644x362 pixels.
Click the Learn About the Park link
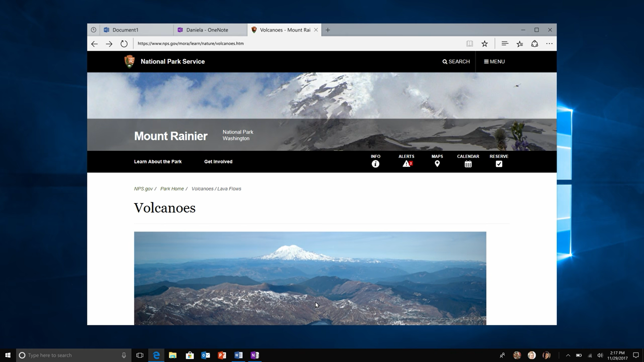tap(157, 161)
